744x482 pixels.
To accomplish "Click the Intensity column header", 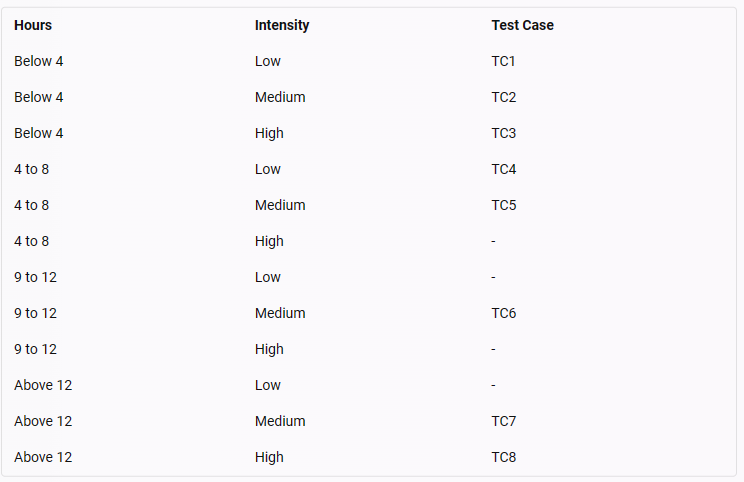I will coord(282,25).
